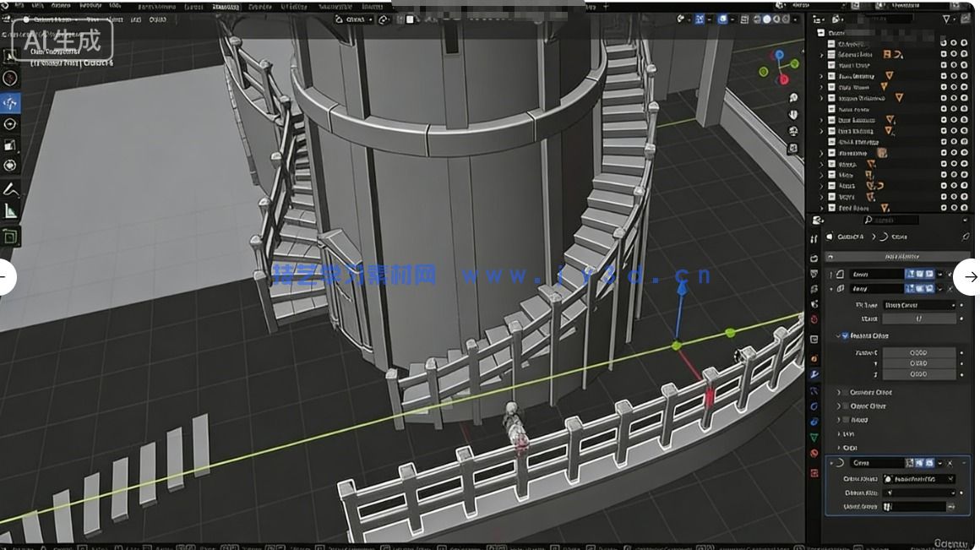Remove the Curve modifier with its X button

948,462
